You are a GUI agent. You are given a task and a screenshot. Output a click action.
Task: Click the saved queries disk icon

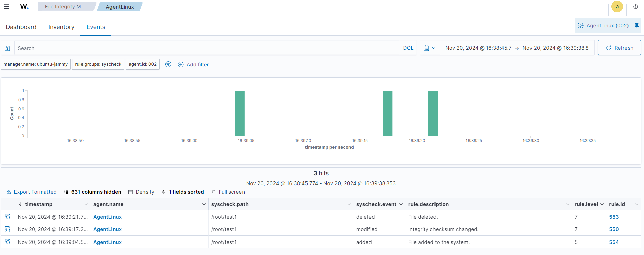7,48
